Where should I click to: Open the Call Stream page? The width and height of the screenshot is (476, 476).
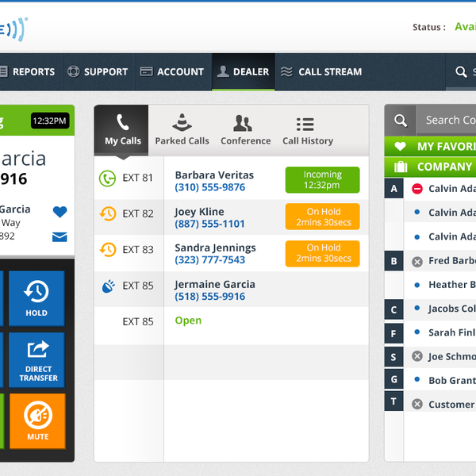coord(321,71)
